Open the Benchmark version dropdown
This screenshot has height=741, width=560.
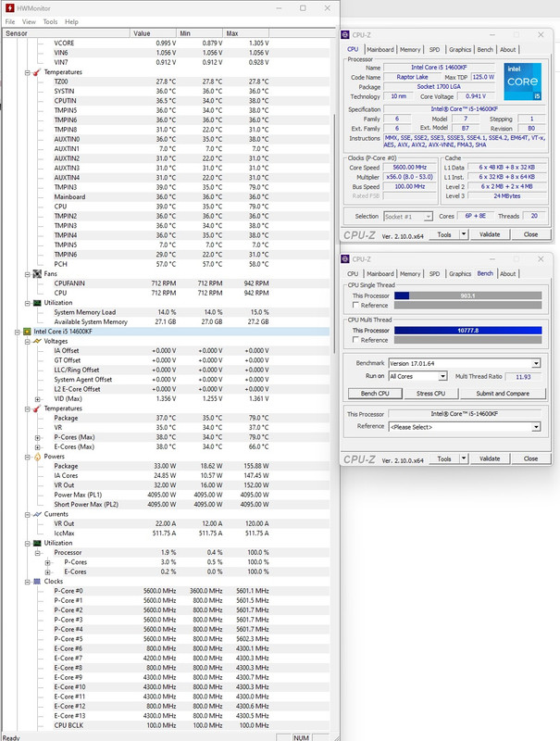[536, 363]
